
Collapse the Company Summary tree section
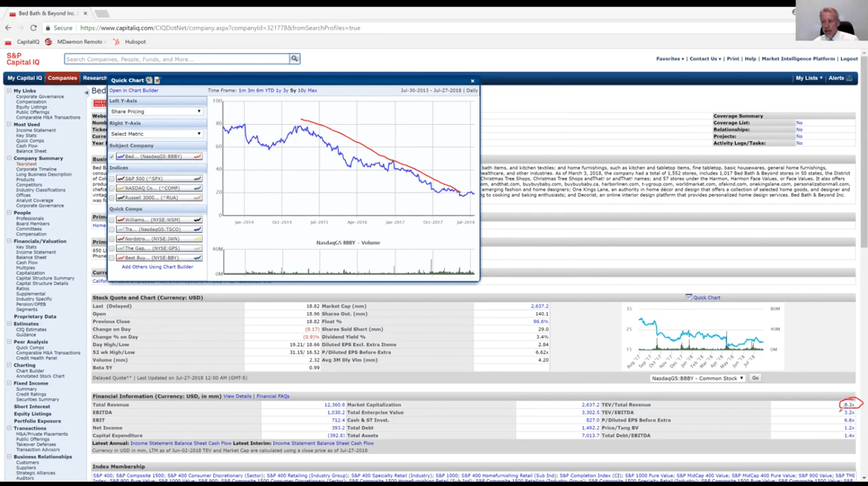[x=9, y=158]
